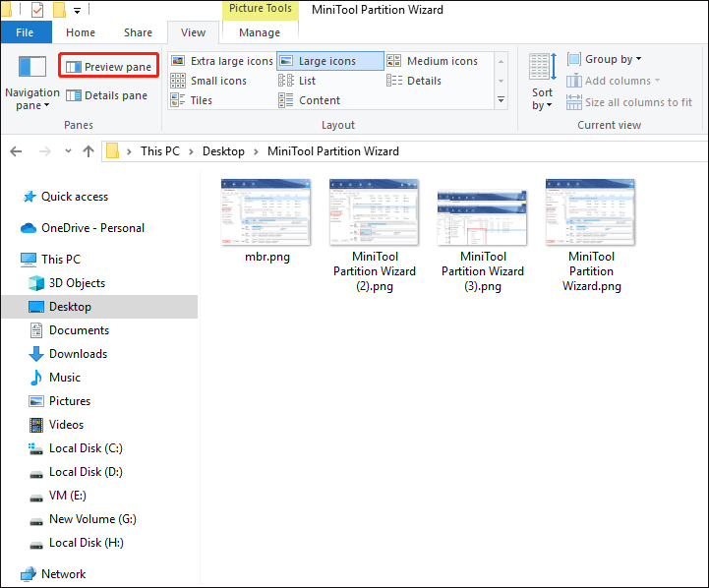Switch layout to Details view
Screen dimensions: 709x588
tap(414, 81)
